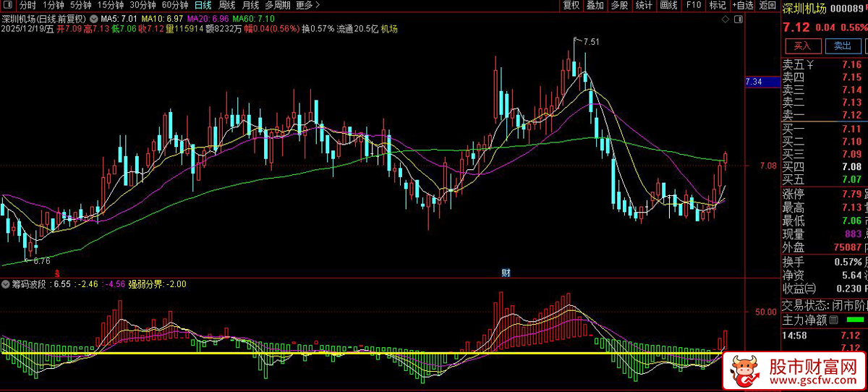
Task: Open the 画线 drawing tools
Action: pos(668,6)
